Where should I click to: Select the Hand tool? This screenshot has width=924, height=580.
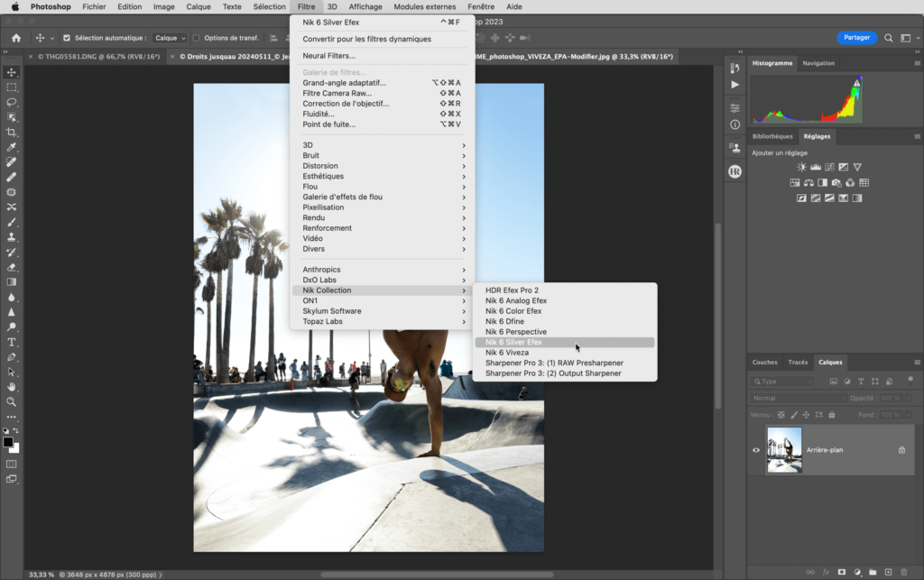(x=11, y=387)
